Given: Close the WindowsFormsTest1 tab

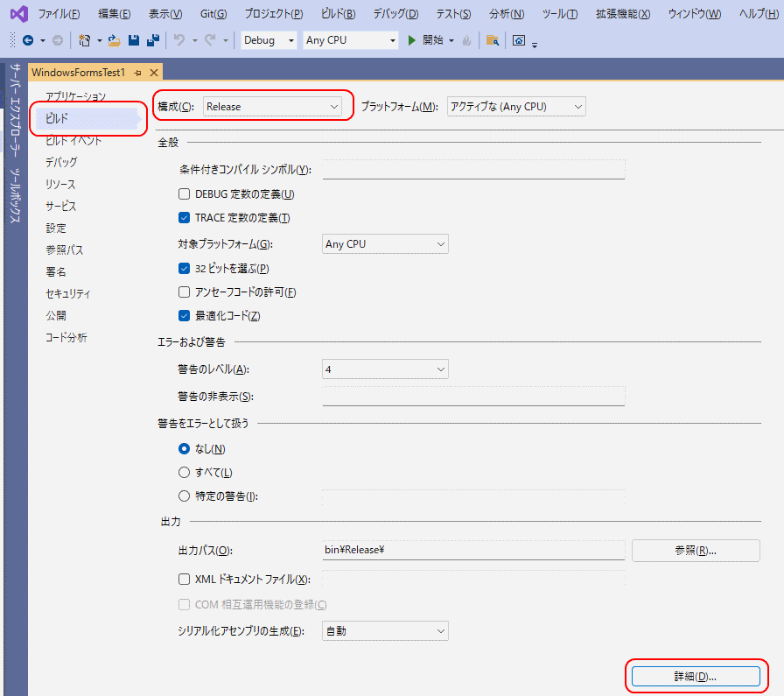Looking at the screenshot, I should click(154, 73).
